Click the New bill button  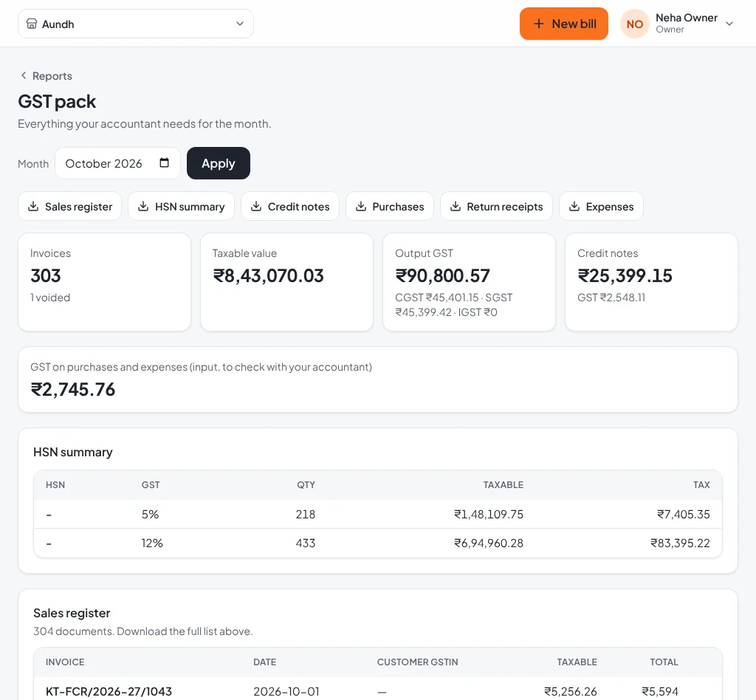[563, 24]
